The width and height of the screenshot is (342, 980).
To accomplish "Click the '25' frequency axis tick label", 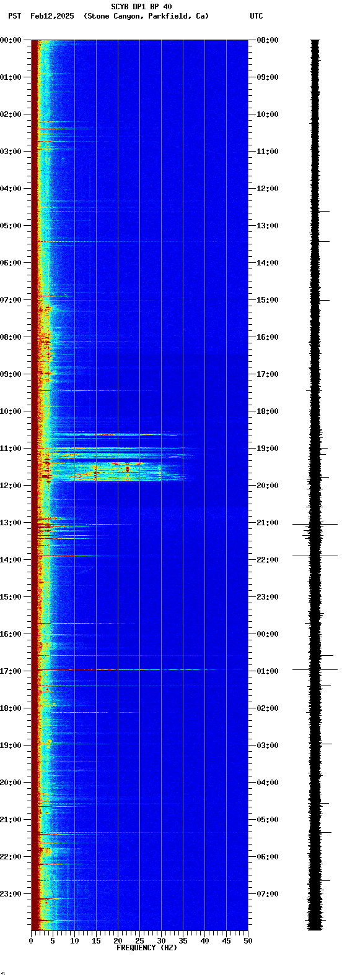I will pyautogui.click(x=139, y=941).
